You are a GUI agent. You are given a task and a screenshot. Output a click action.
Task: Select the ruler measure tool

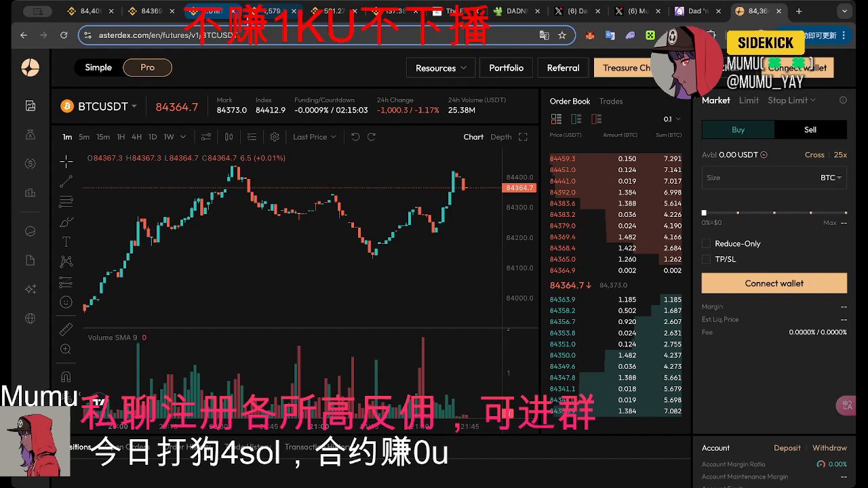coord(66,329)
